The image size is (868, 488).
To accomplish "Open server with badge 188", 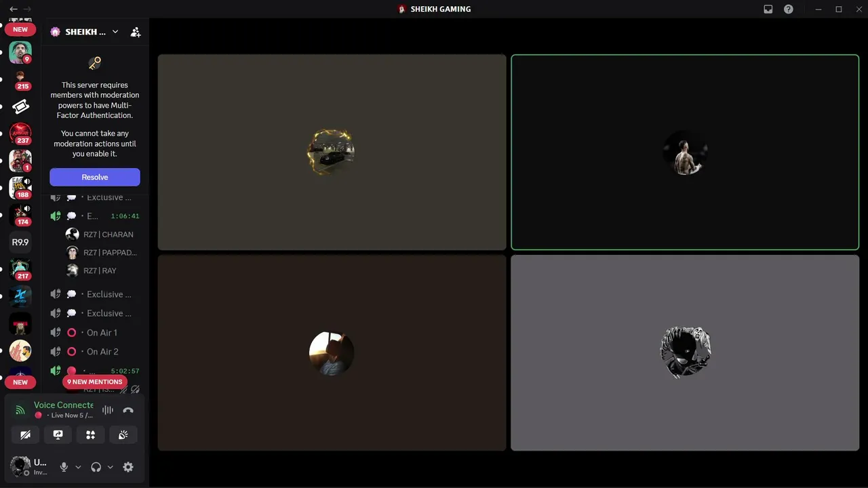I will tap(20, 188).
